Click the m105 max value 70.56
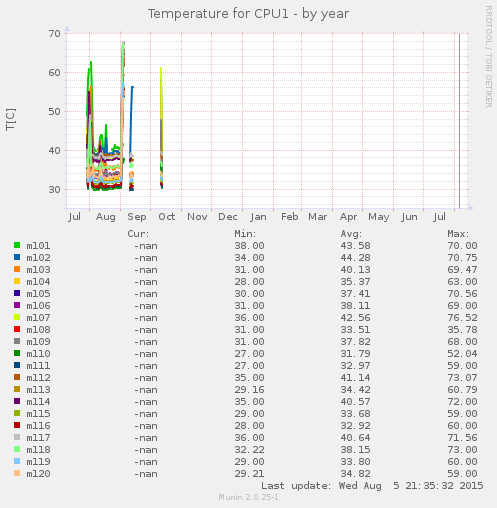497x508 pixels. (x=462, y=294)
